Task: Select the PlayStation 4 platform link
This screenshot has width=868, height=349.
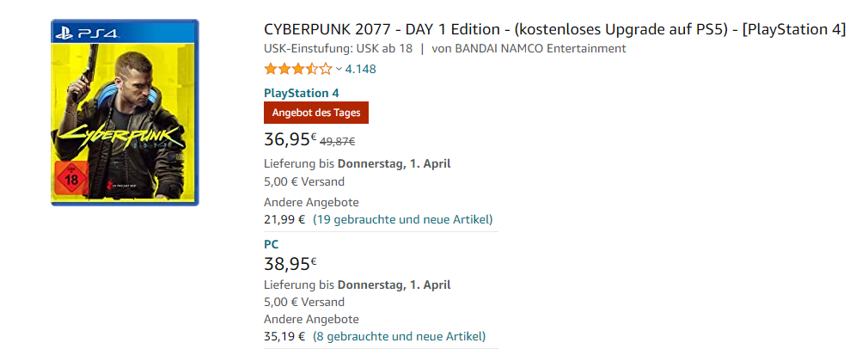Action: pos(301,93)
